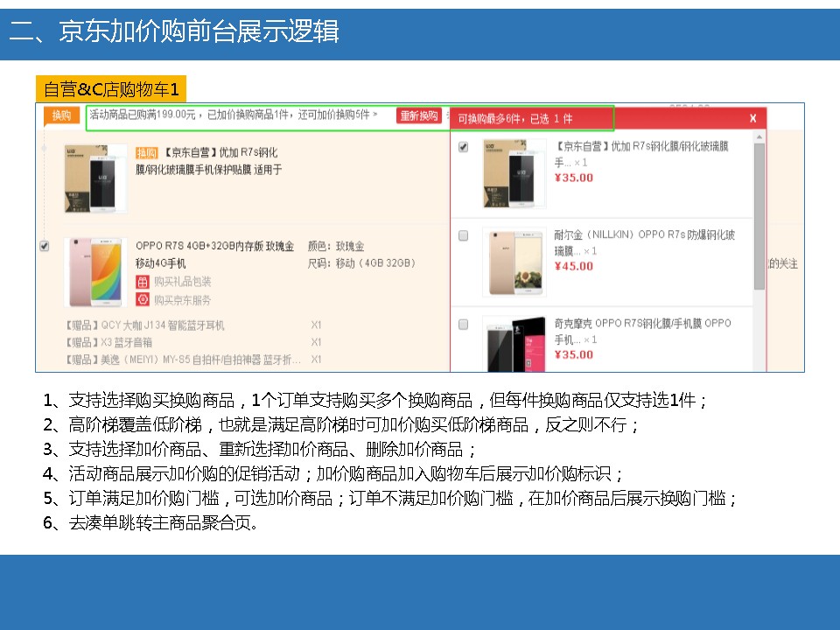Screen dimensions: 840x630
Task: Click the 购买礼品包装 link
Action: click(183, 282)
